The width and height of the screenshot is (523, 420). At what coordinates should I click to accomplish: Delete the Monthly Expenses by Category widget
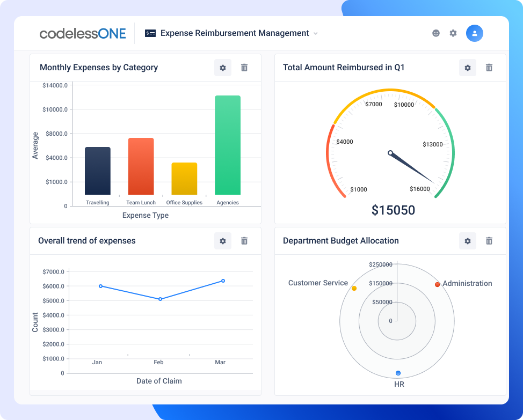(244, 68)
